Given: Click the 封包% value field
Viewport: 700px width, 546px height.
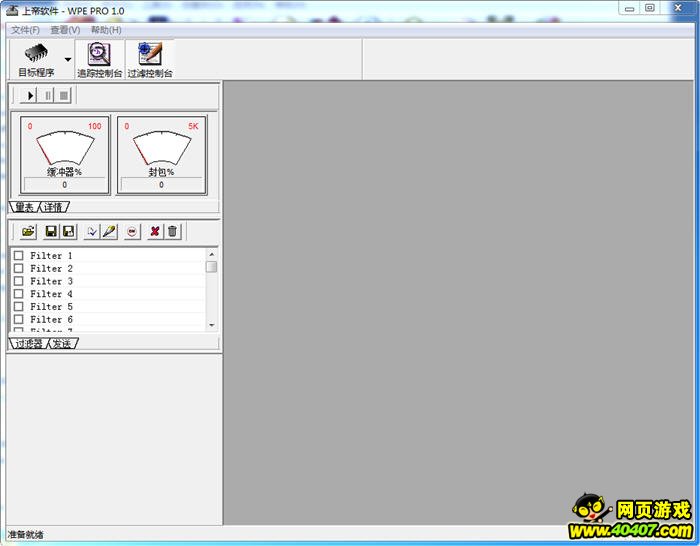Looking at the screenshot, I should tap(162, 184).
